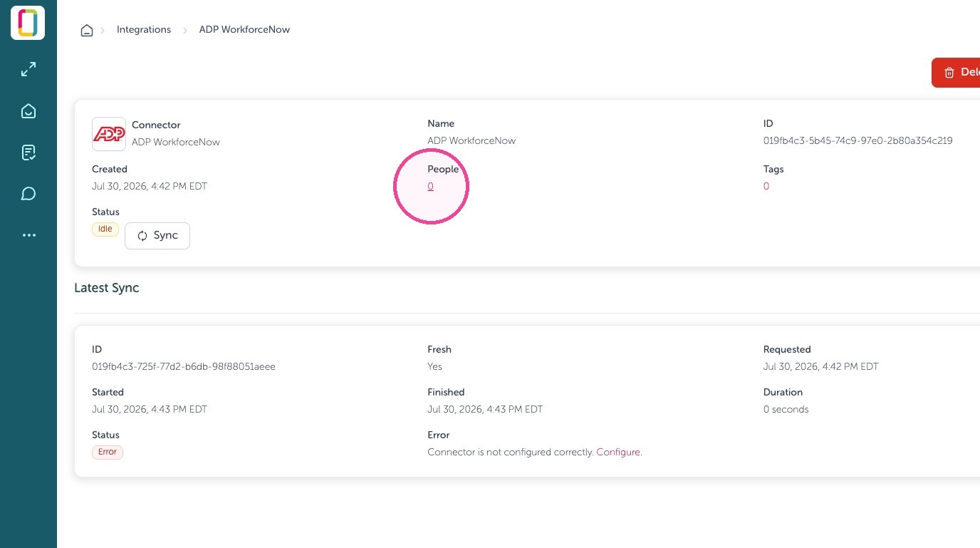Click the Fresh value Yes
980x548 pixels.
click(x=434, y=367)
